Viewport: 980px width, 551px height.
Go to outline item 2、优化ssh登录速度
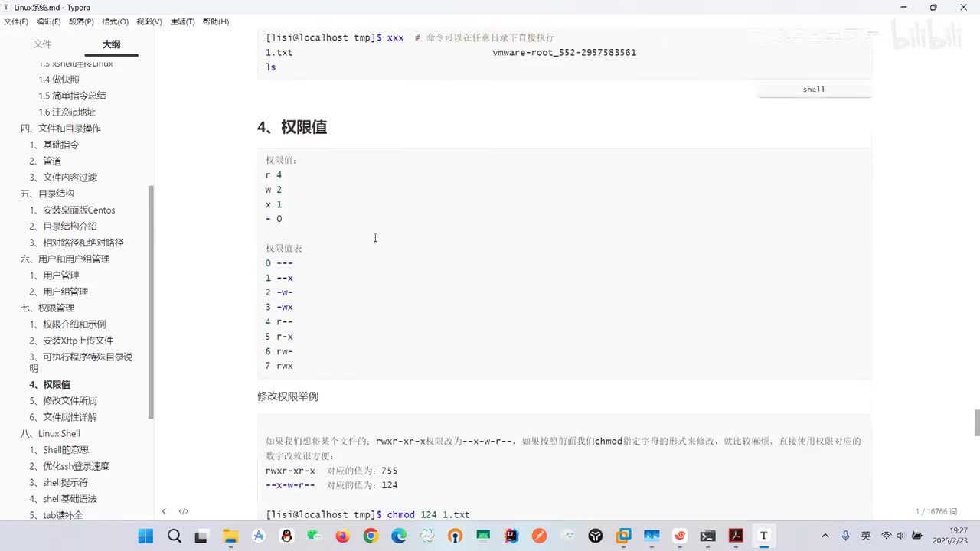pos(69,466)
